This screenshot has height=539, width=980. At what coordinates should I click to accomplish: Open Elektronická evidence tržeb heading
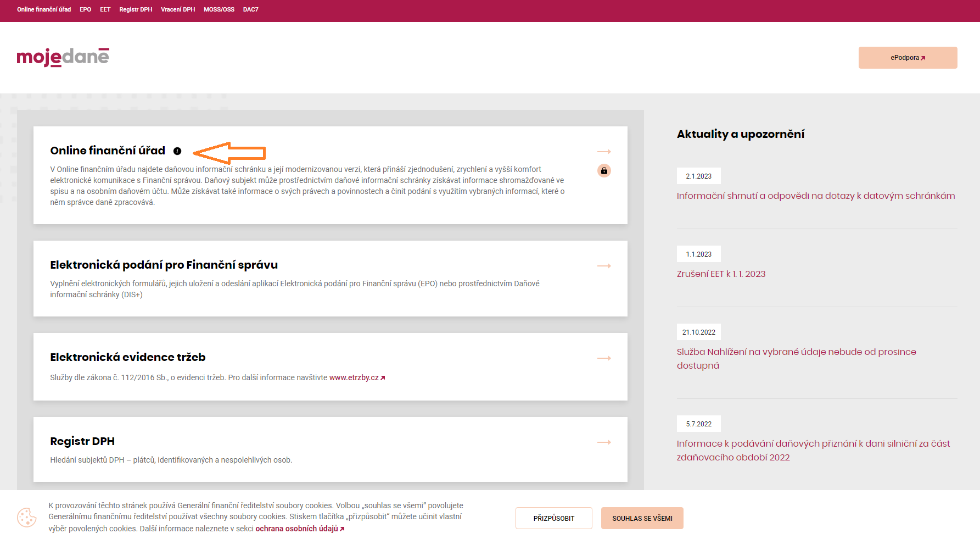pyautogui.click(x=128, y=357)
